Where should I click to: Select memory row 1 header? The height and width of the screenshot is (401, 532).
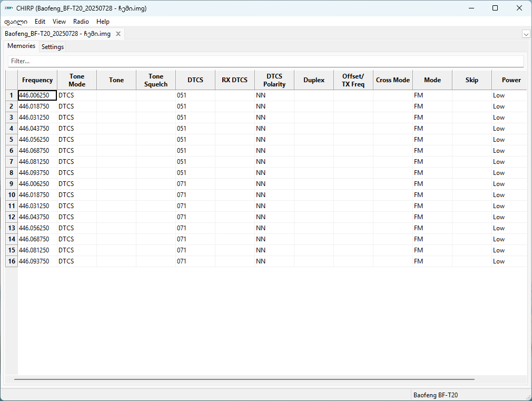point(12,95)
